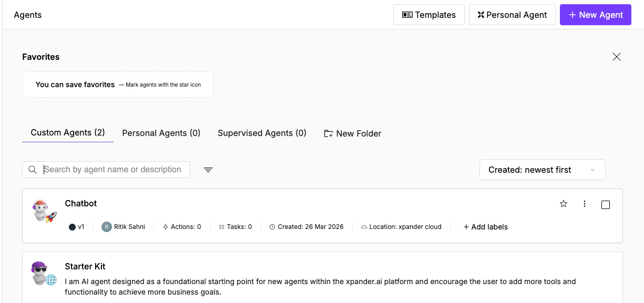
Task: Click the v1 version badge on Chatbot
Action: (x=77, y=226)
